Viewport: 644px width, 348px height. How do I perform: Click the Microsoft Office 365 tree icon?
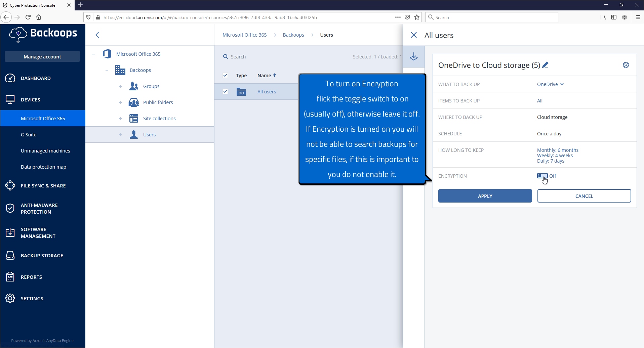pos(107,54)
